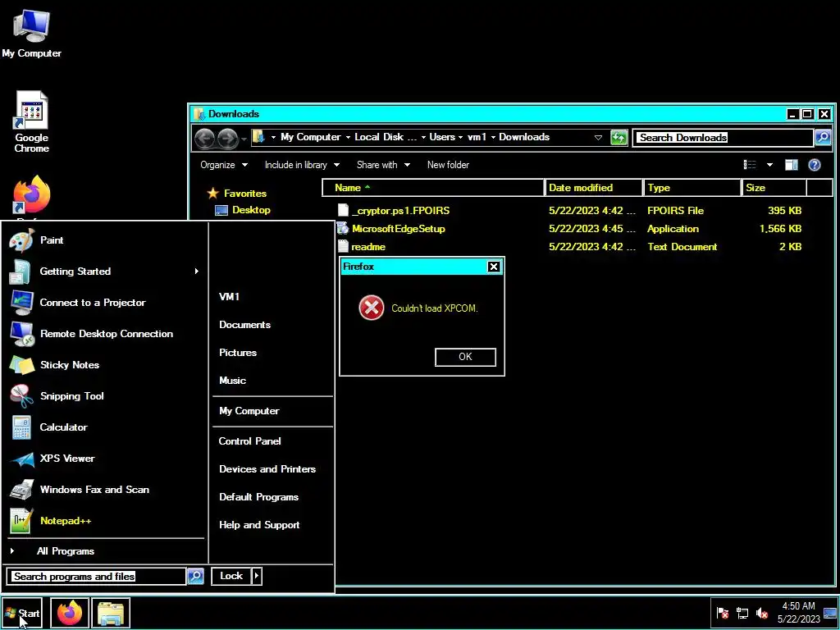
Task: Click Search Downloads magnifier icon
Action: coord(823,138)
